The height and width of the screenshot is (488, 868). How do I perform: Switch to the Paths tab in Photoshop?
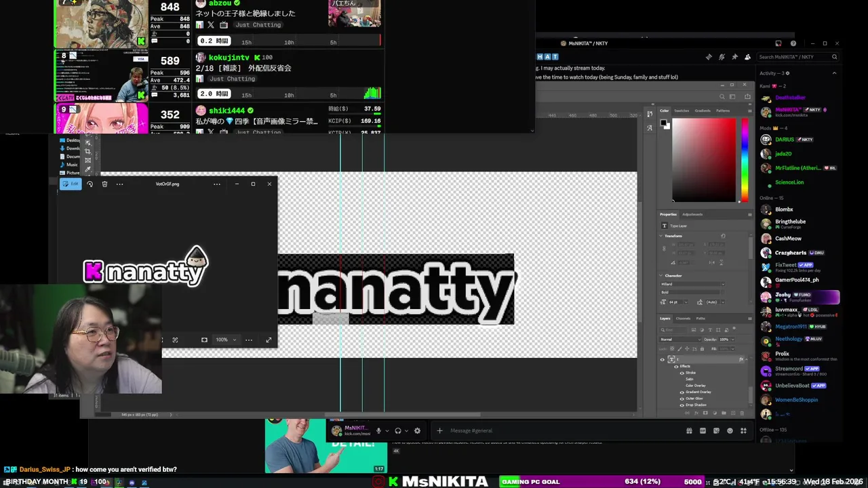(x=701, y=318)
